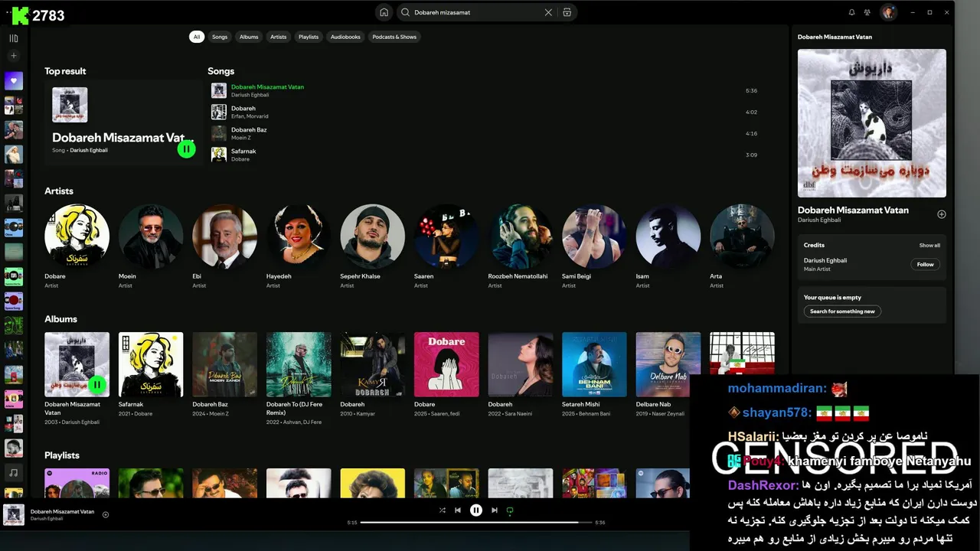Click Show all credits link

pyautogui.click(x=929, y=246)
